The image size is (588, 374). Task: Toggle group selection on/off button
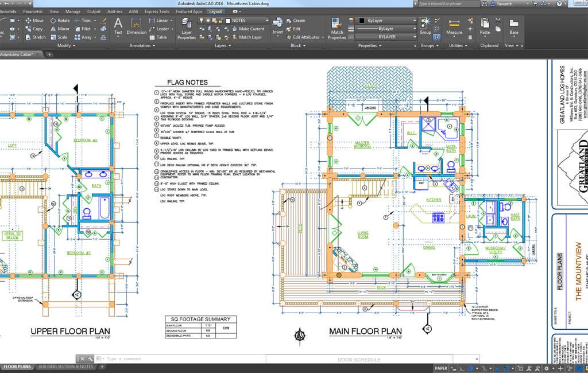point(437,37)
